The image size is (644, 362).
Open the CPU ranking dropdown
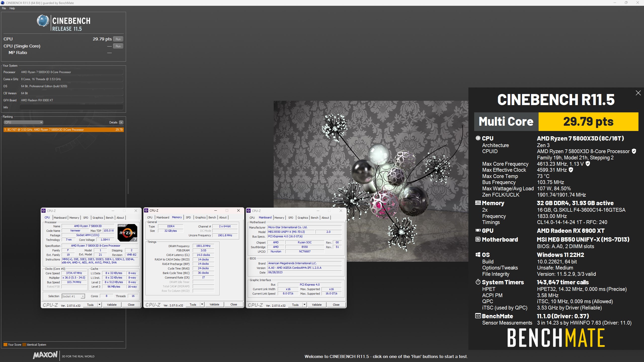[x=24, y=122]
